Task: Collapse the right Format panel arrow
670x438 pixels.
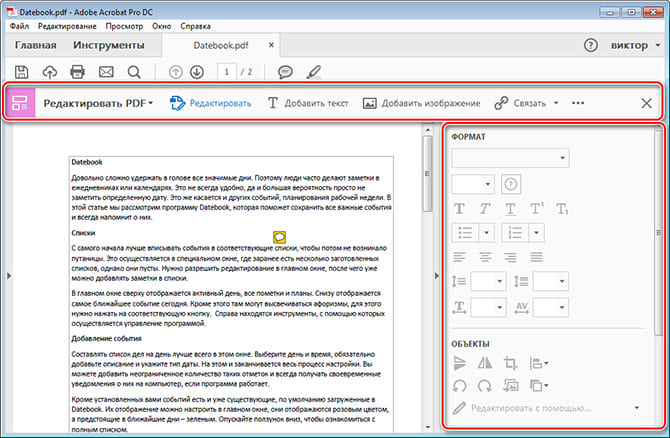Action: click(x=436, y=276)
